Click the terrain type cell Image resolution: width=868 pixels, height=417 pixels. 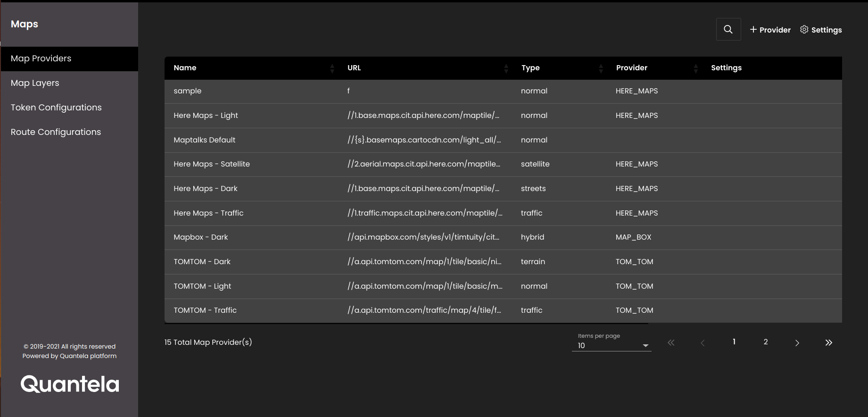click(533, 262)
